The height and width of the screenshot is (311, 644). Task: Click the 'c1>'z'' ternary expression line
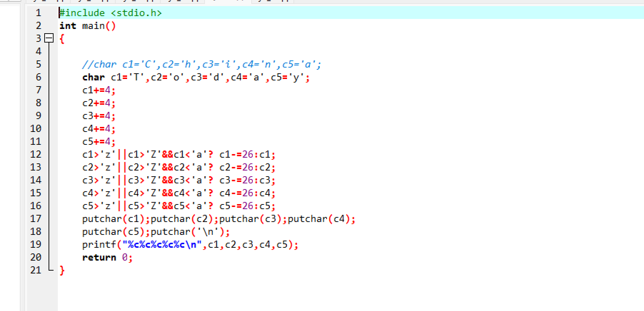(x=179, y=154)
